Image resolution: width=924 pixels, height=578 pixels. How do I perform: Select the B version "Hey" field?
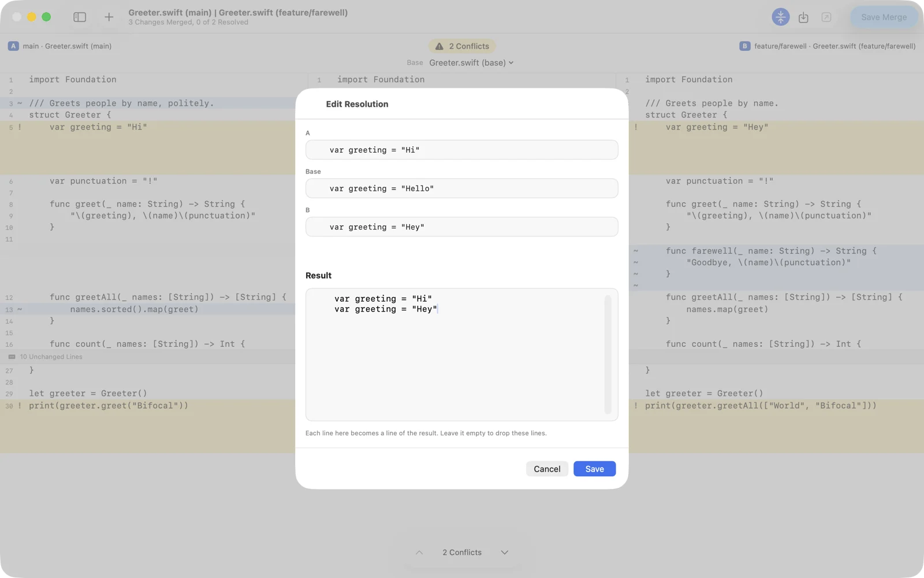pyautogui.click(x=461, y=227)
